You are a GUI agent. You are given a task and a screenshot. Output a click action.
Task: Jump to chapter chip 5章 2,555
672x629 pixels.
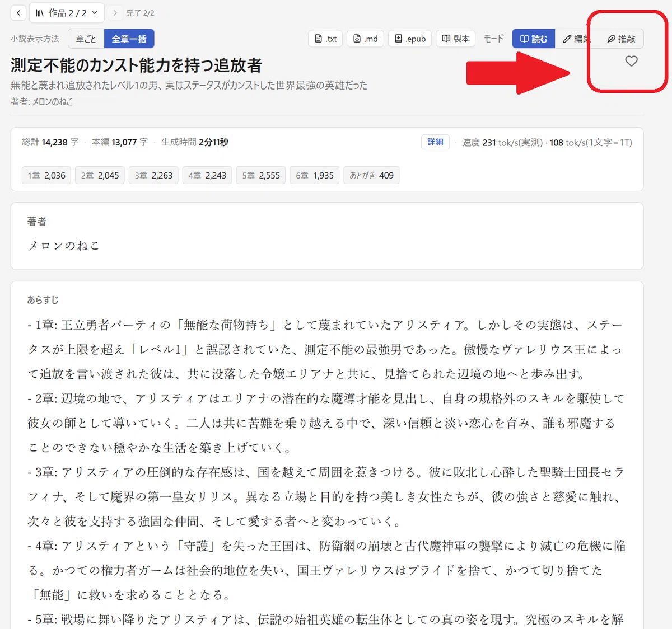(x=261, y=175)
